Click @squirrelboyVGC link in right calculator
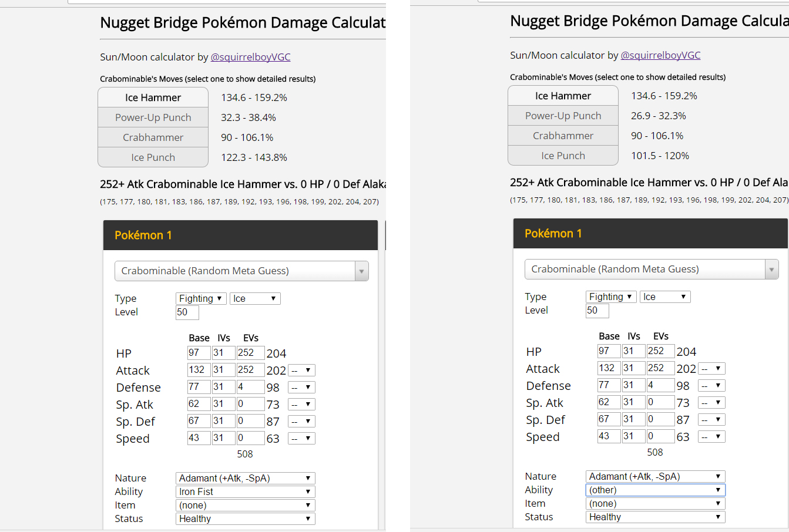 tap(660, 55)
